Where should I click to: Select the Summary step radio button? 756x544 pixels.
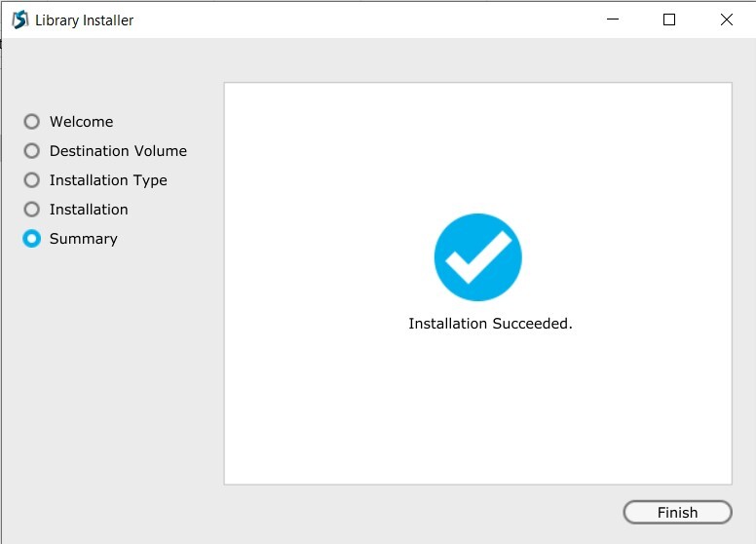point(32,239)
